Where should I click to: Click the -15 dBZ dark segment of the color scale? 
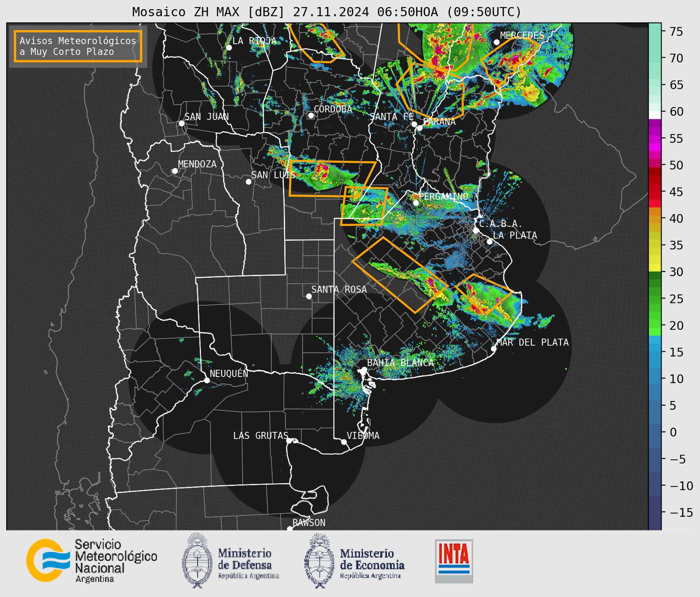(655, 512)
